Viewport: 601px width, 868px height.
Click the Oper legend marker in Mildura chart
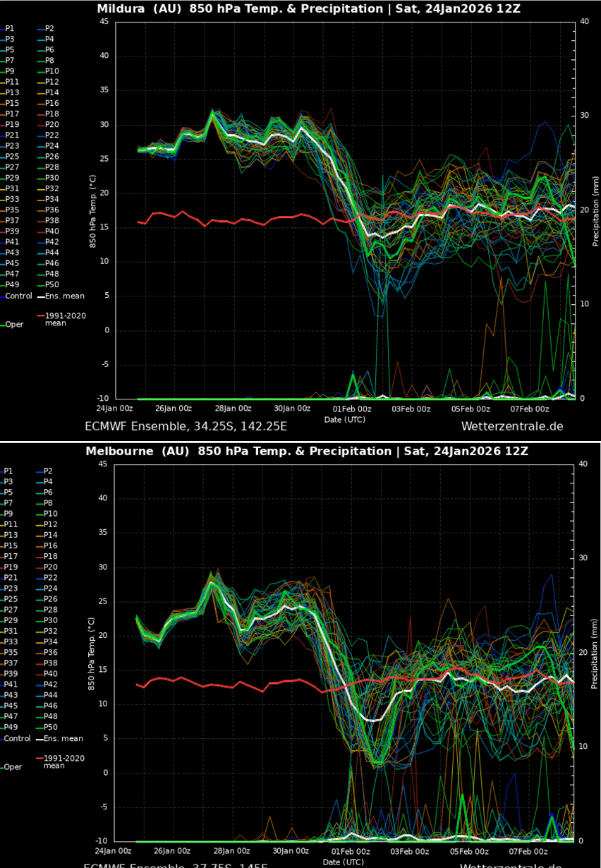(x=4, y=325)
